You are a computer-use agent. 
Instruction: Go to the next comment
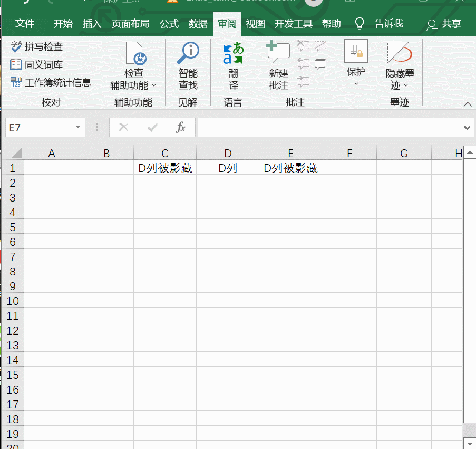pos(303,81)
